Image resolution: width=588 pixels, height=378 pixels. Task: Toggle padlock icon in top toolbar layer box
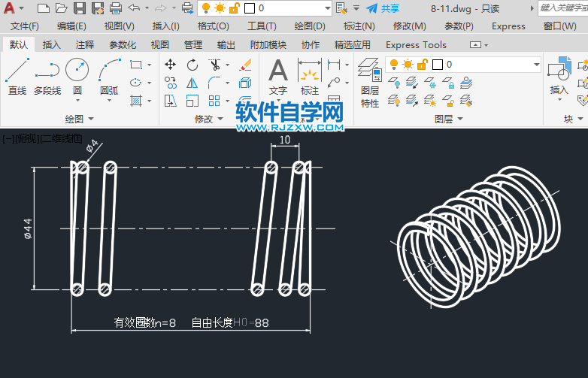click(x=235, y=8)
